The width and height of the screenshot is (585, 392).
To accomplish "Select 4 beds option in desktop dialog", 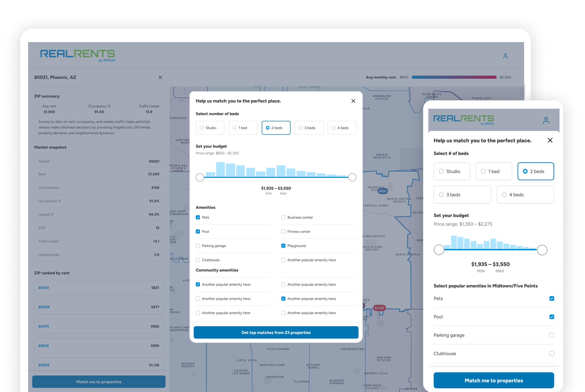I will [342, 128].
